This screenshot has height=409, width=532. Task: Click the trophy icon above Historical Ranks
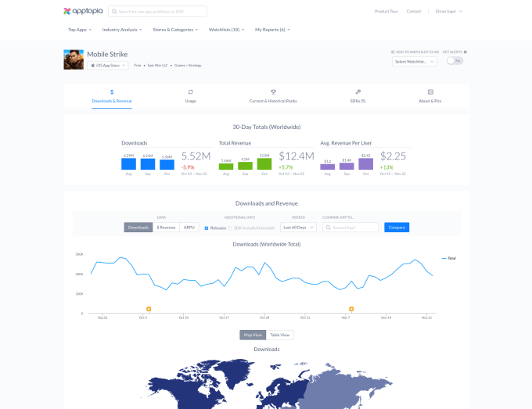pos(273,92)
